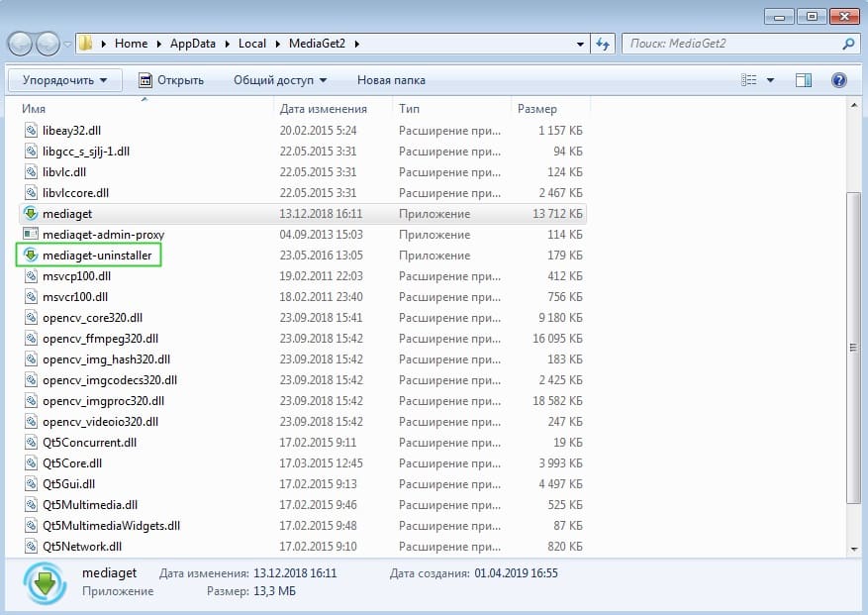Click the Qt5Multimedia.dll file name

pyautogui.click(x=90, y=505)
